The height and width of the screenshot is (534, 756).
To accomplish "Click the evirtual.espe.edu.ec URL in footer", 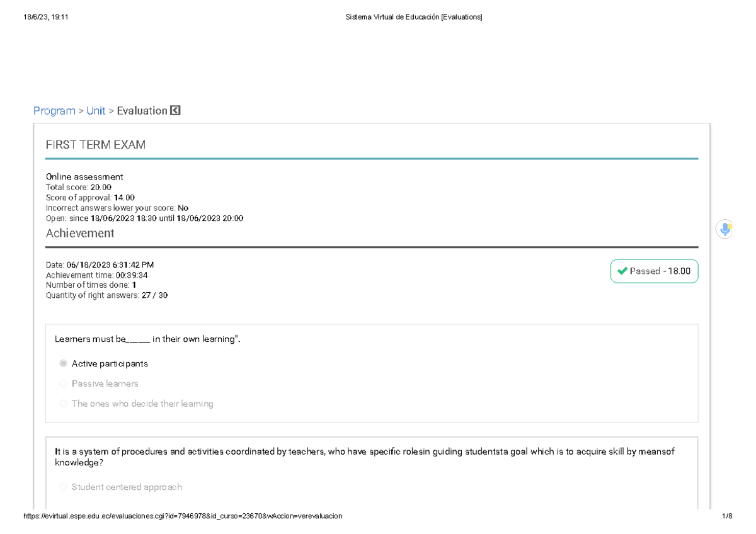I will (183, 516).
